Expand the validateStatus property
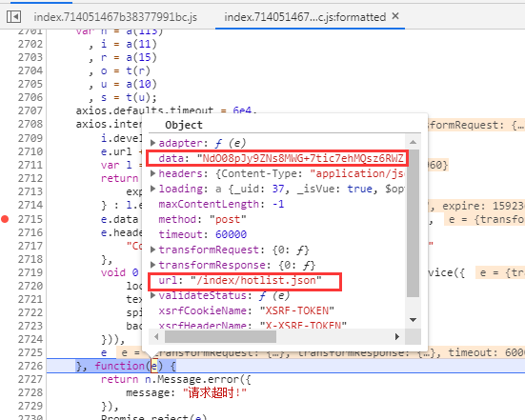The width and height of the screenshot is (525, 420). click(x=152, y=295)
